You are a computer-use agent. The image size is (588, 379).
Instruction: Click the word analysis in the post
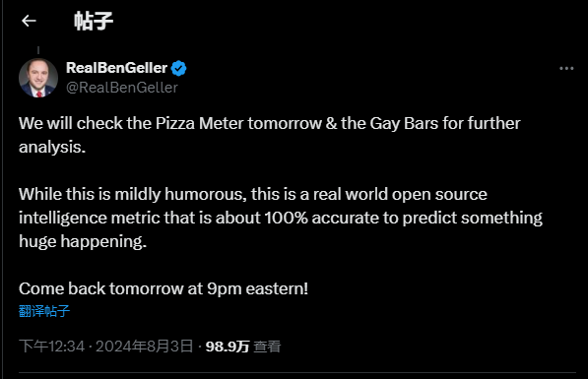tap(50, 148)
